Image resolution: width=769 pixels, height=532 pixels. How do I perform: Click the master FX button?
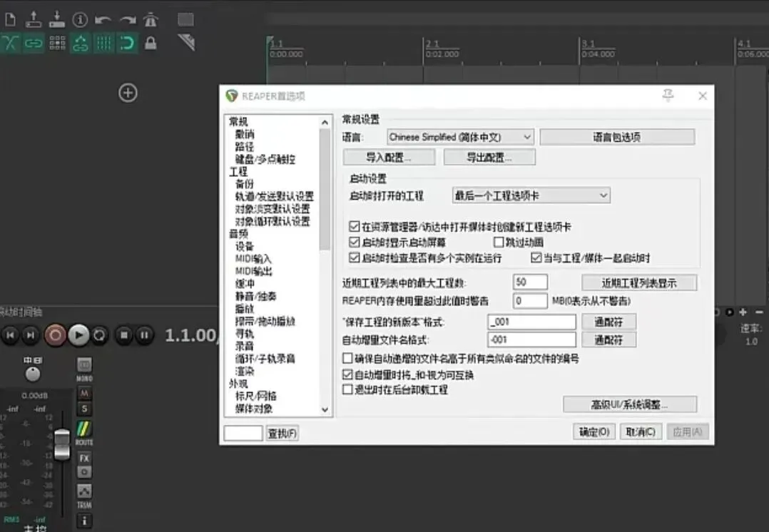(x=84, y=458)
